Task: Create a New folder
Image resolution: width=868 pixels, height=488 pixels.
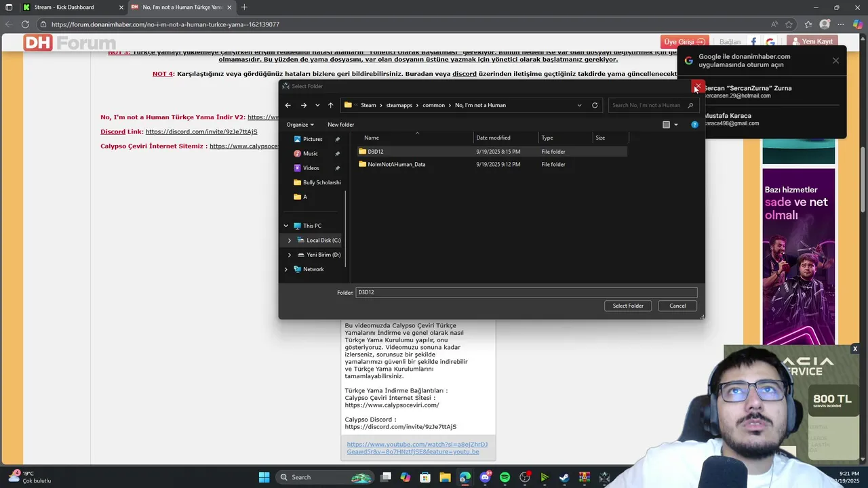Action: [x=340, y=125]
